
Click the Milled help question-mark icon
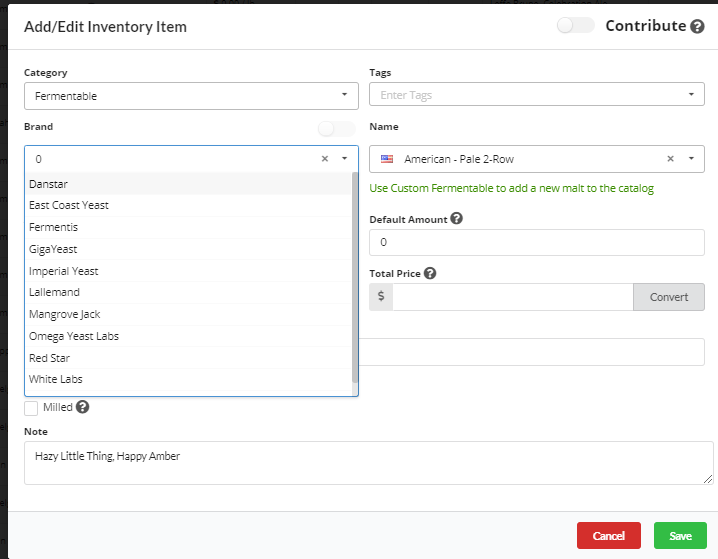82,407
